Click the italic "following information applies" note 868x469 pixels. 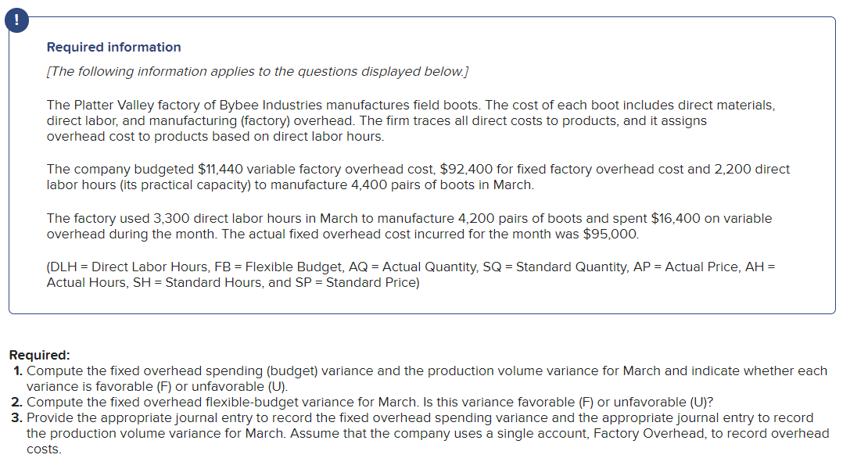[x=257, y=72]
